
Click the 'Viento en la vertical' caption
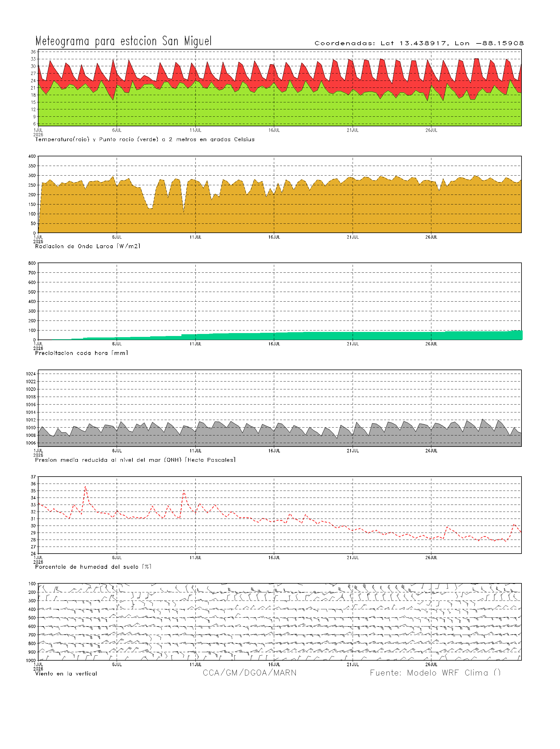(x=66, y=673)
